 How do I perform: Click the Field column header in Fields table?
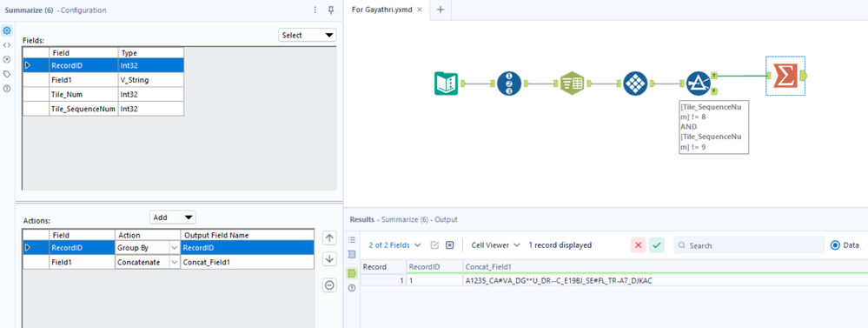tap(83, 53)
